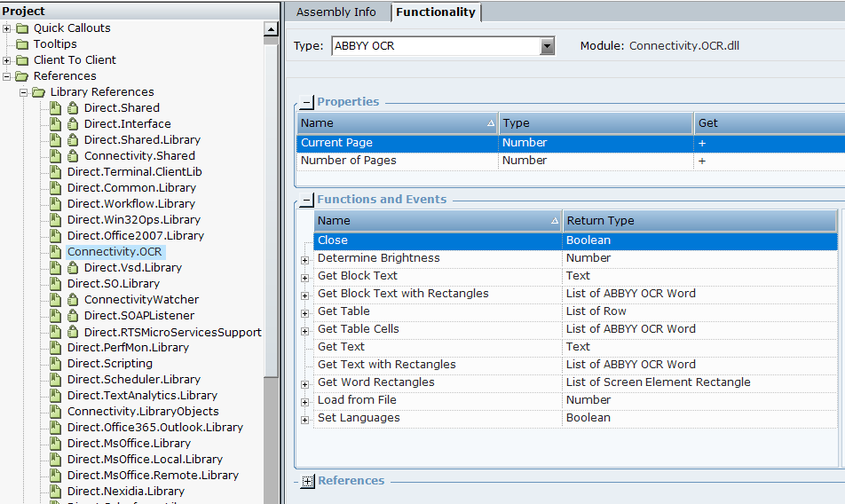Select the Number of Pages property row
The image size is (845, 504).
pyautogui.click(x=348, y=161)
